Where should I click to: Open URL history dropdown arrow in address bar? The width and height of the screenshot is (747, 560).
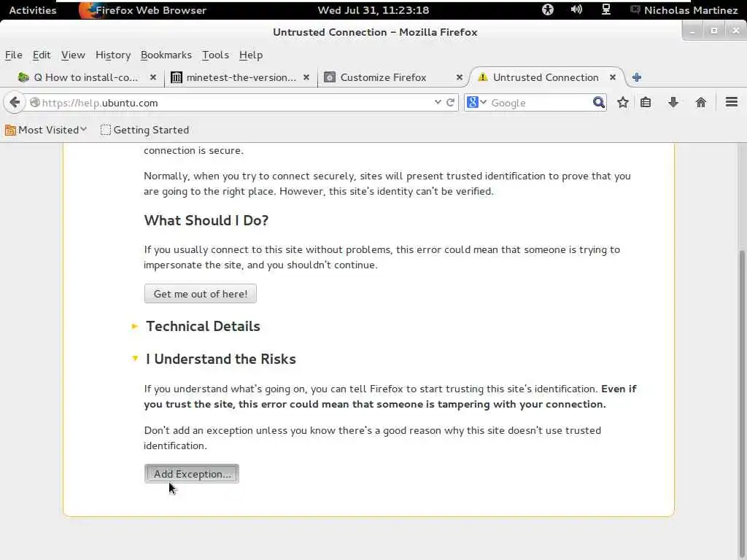(438, 102)
